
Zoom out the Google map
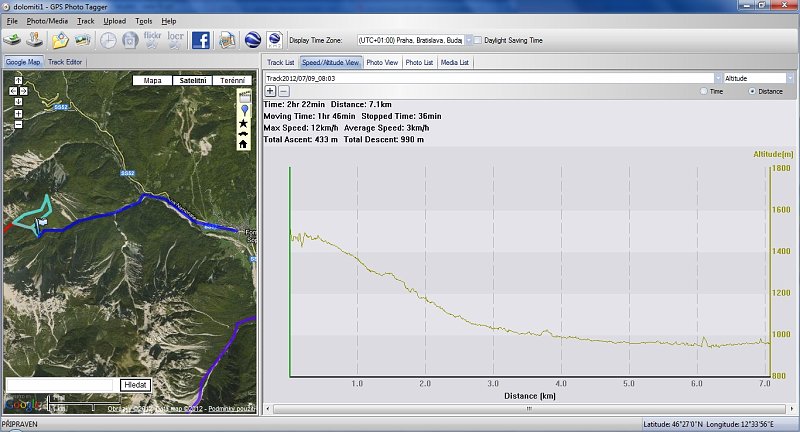18,124
